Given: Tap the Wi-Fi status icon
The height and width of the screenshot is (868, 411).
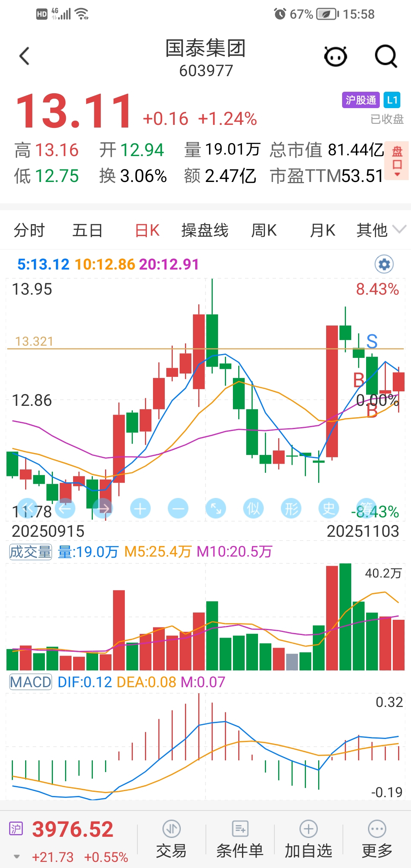Looking at the screenshot, I should coord(82,14).
